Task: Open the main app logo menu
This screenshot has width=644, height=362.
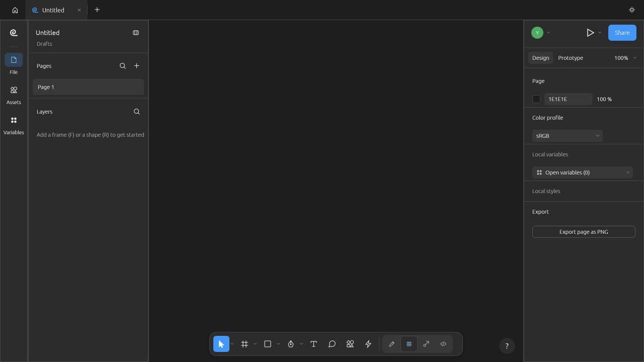Action: pos(14,33)
